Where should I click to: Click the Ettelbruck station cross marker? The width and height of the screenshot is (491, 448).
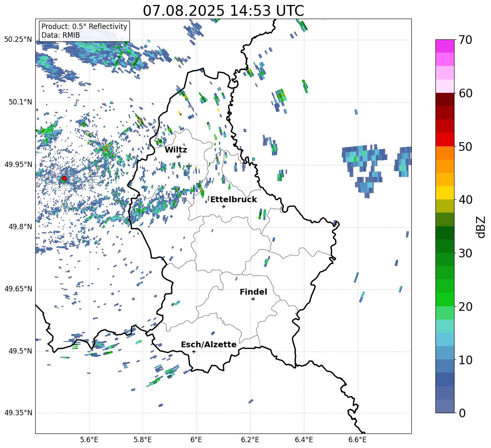224,206
